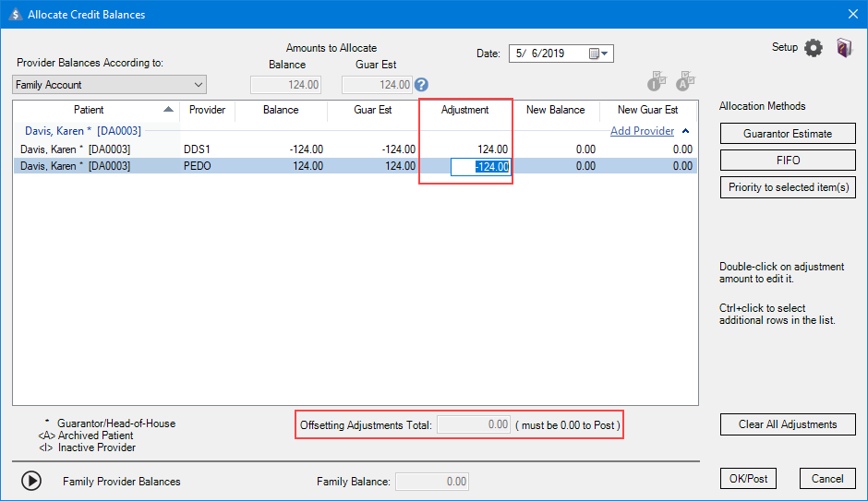868x501 pixels.
Task: Open the help book icon
Action: click(844, 48)
